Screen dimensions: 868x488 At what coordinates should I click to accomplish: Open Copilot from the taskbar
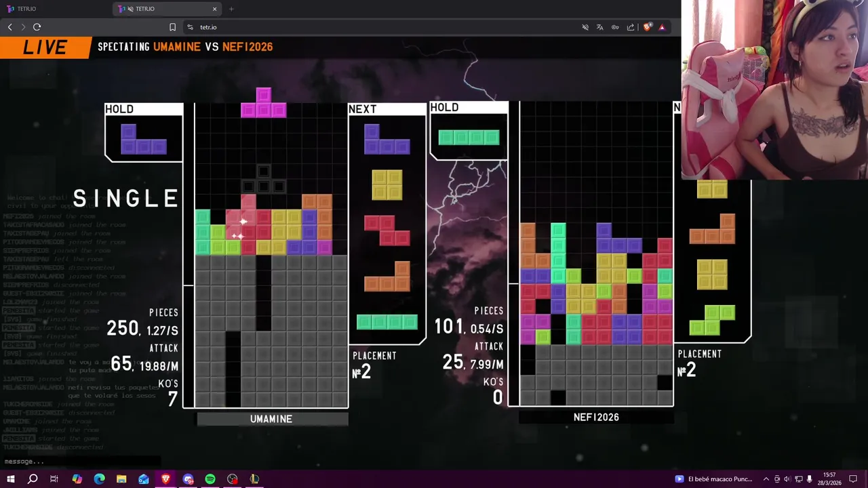77,479
